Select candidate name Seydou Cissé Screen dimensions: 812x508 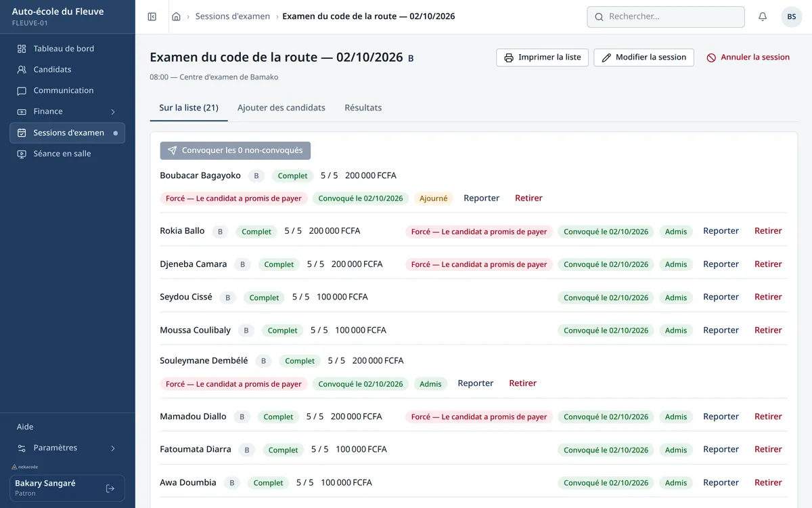[186, 297]
